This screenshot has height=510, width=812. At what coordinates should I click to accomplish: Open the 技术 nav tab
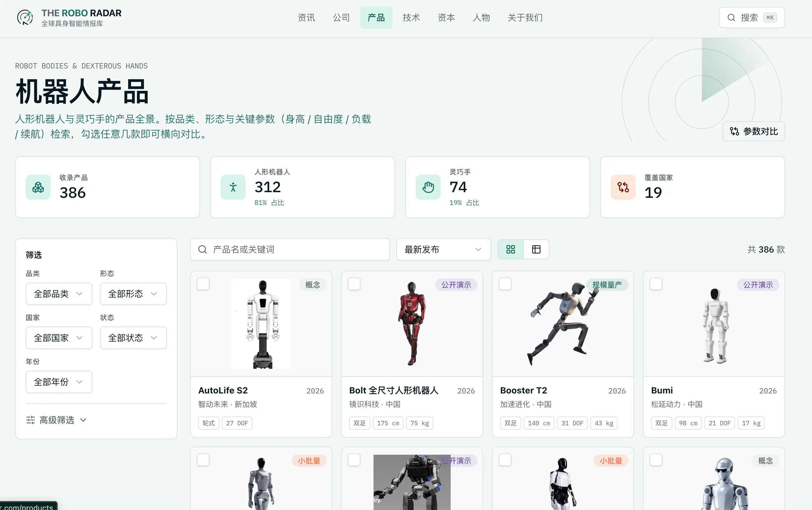(411, 17)
